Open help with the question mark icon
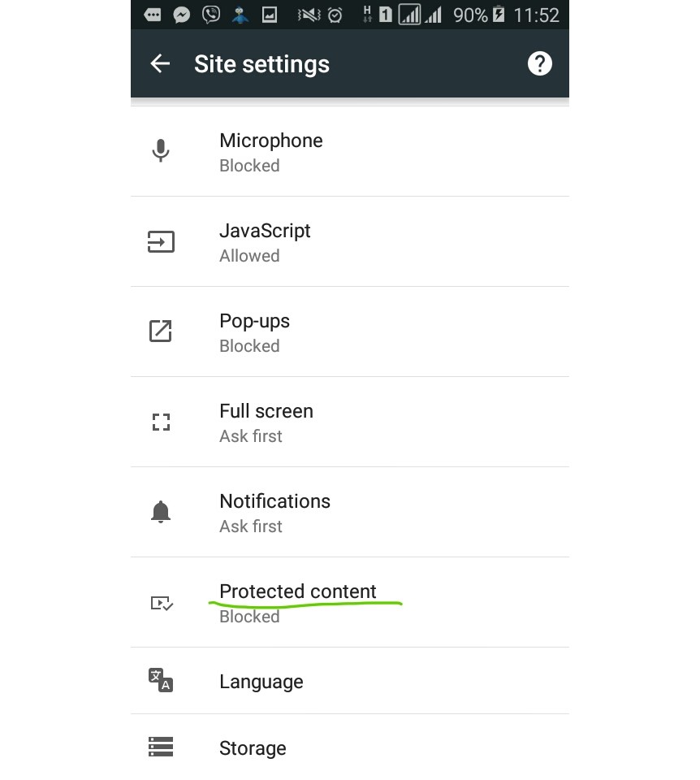 (x=539, y=63)
